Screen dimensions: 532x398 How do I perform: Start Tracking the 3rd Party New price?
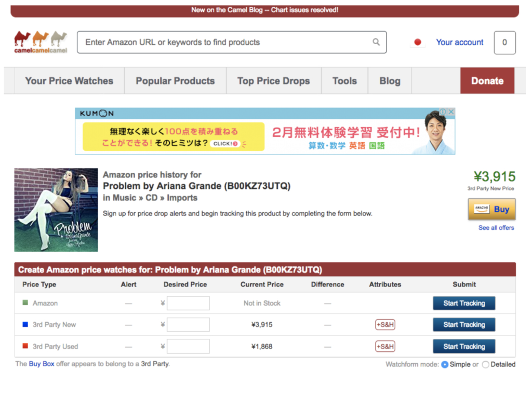click(464, 324)
